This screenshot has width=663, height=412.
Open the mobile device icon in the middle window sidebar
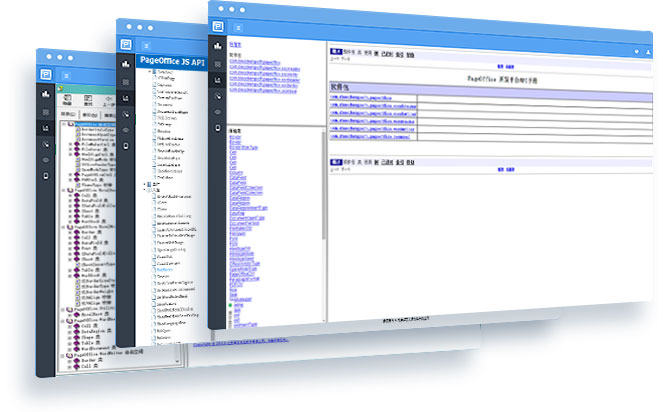click(x=126, y=146)
